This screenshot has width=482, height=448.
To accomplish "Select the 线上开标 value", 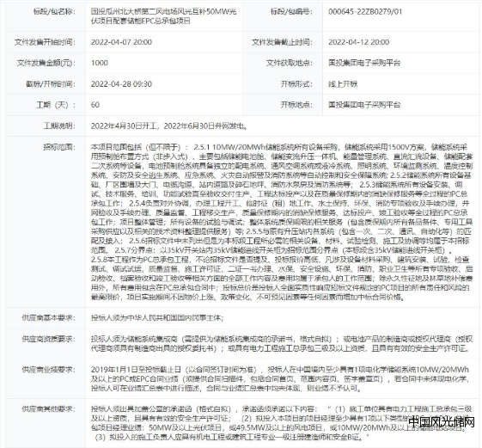I will (343, 84).
